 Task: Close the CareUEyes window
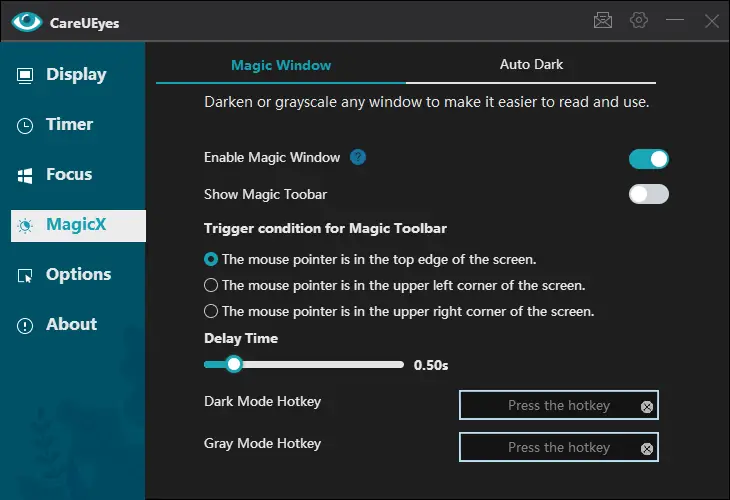(711, 20)
